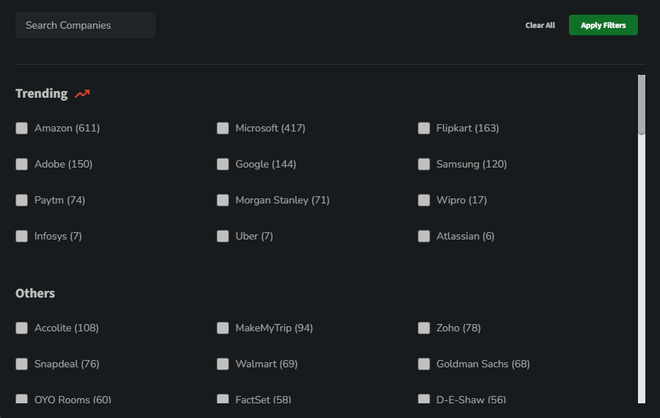The height and width of the screenshot is (418, 660).
Task: Check the Accolite (108) company
Action: (x=21, y=328)
